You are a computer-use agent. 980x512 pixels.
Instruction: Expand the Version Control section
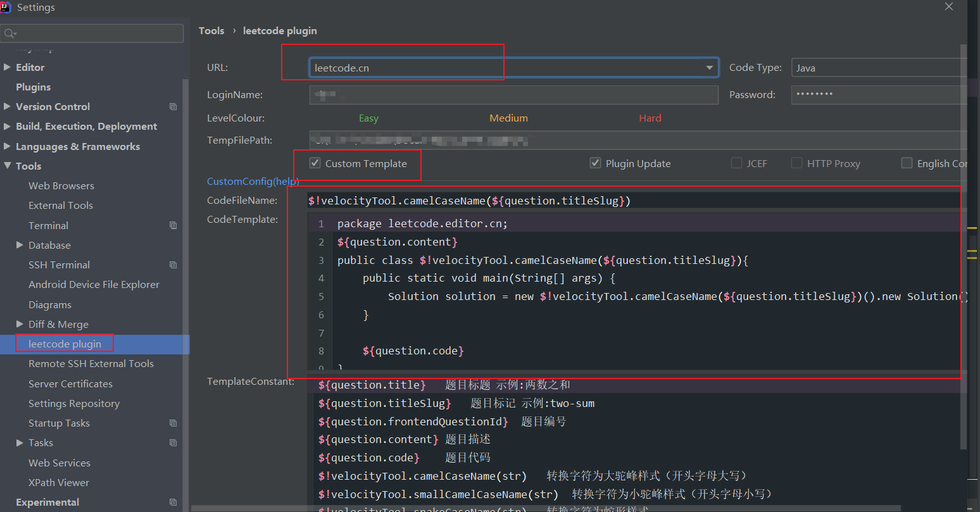[7, 106]
